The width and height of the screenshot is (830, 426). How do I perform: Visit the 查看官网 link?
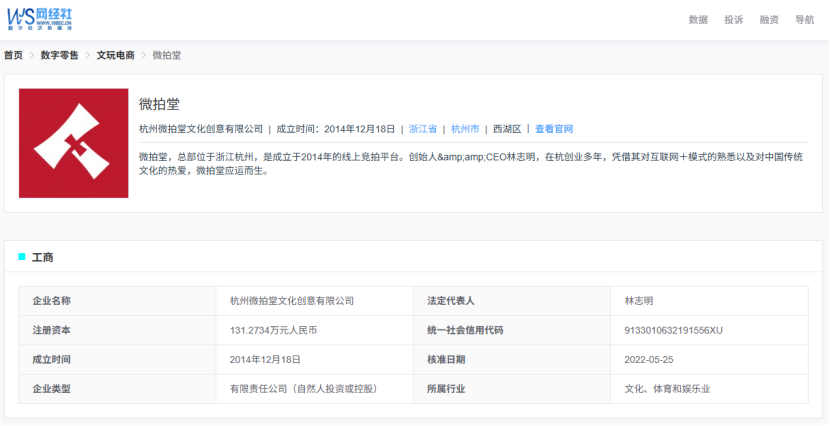[554, 129]
